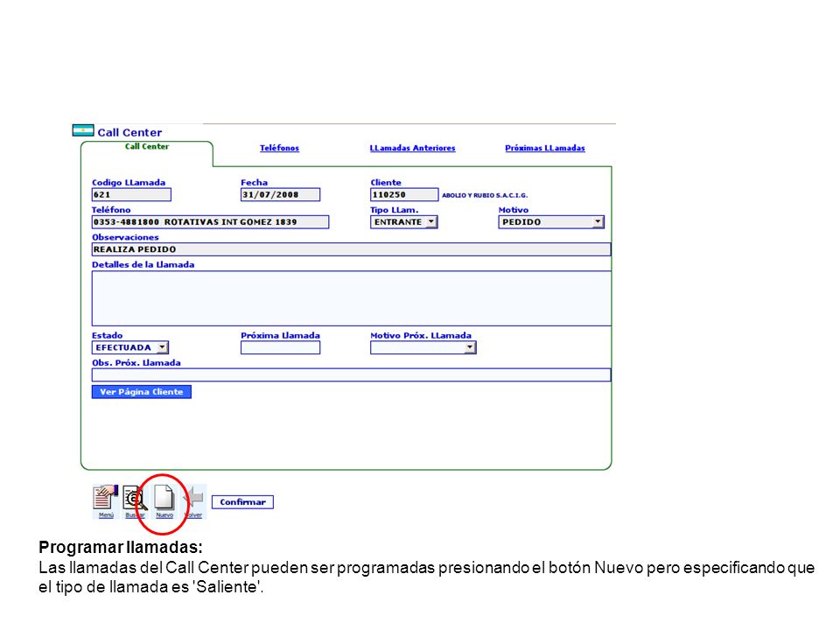The height and width of the screenshot is (630, 840).
Task: Click the Fecha field 31/07/2008
Action: 280,194
